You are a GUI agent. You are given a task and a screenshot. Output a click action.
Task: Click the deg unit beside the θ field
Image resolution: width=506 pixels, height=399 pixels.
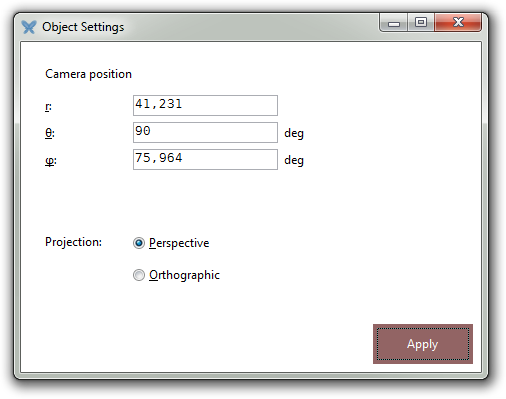[294, 133]
